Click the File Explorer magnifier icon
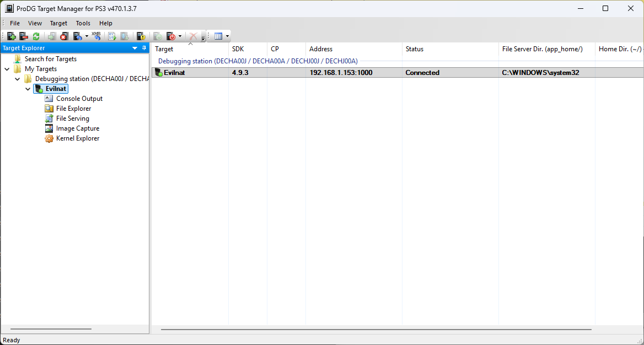Viewport: 644px width, 345px height. (49, 109)
